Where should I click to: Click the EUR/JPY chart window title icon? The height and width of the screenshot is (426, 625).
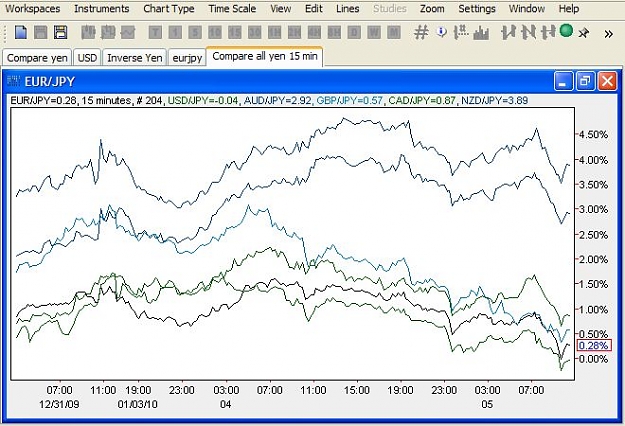[14, 81]
